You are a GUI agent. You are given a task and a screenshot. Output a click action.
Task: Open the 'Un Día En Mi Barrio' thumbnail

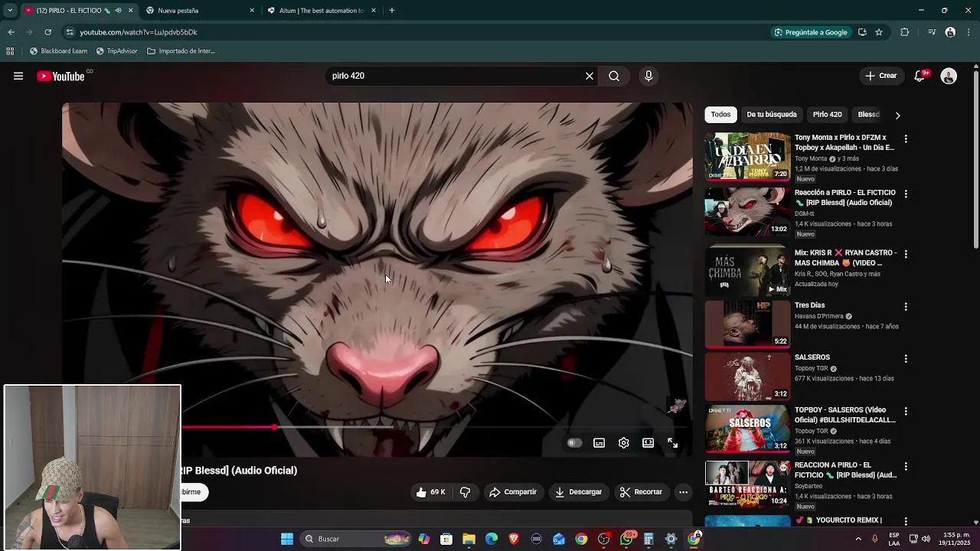pyautogui.click(x=747, y=156)
